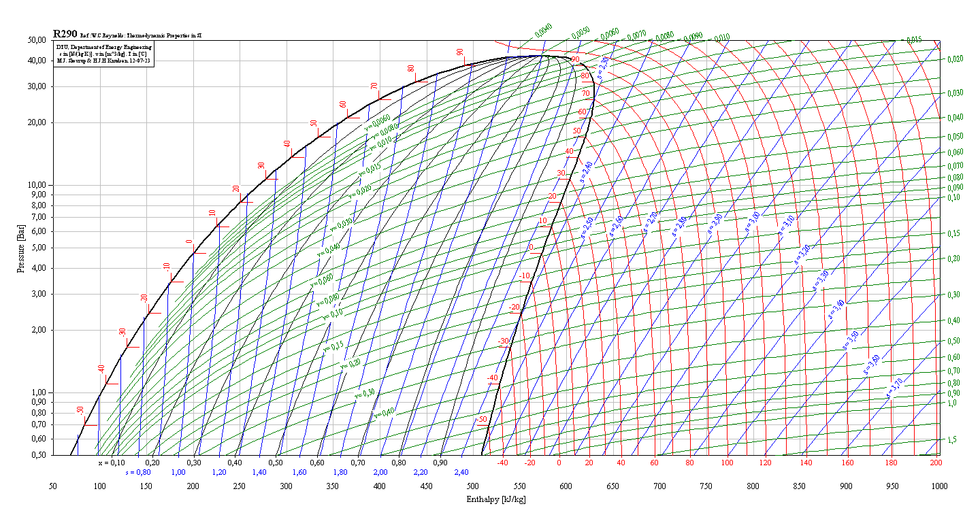Click the 1,80 entropy label below the chart
This screenshot has height=519, width=980.
340,472
